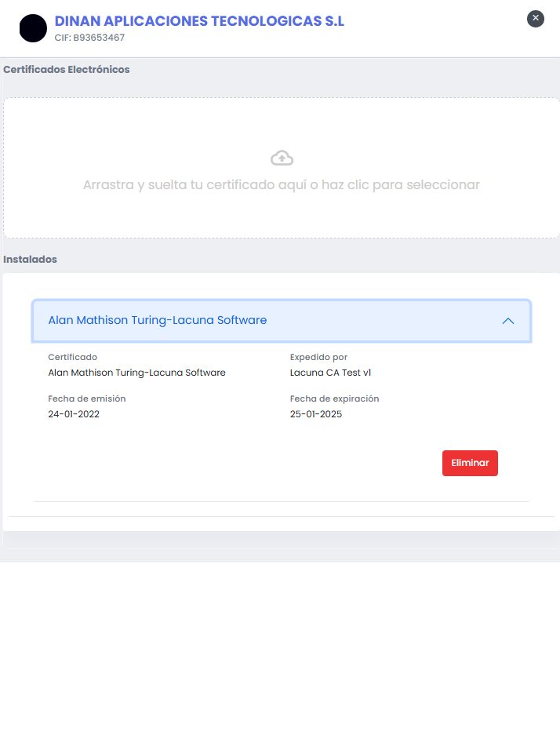Screen dimensions: 560x746
Task: Select the certificate name under Certificado
Action: point(136,373)
